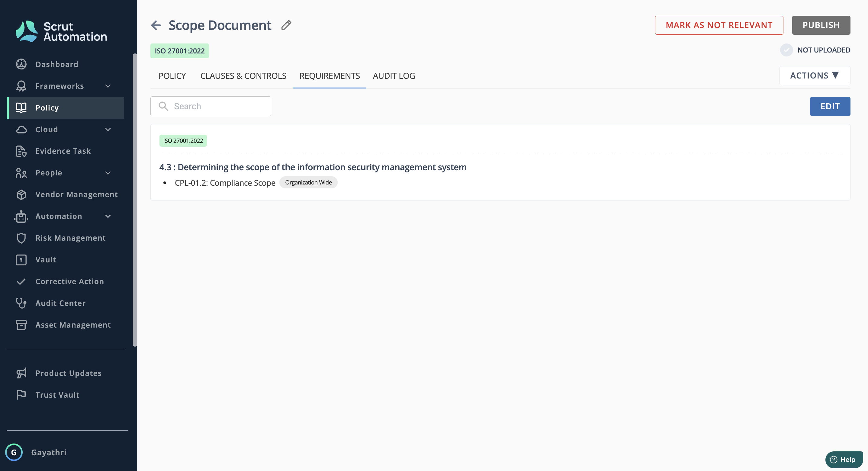868x471 pixels.
Task: Click the Organization Wide badge
Action: coord(308,182)
